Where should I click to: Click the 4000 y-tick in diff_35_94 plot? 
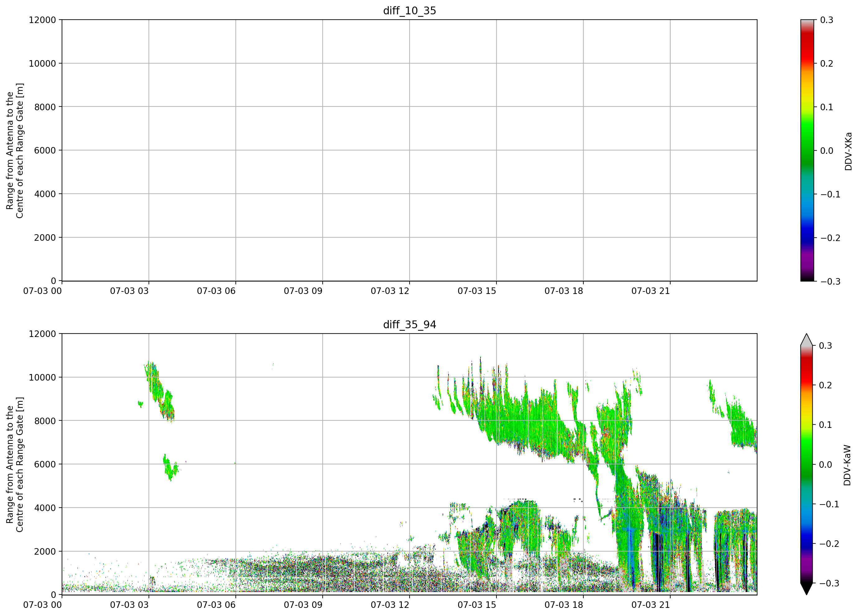pyautogui.click(x=45, y=508)
